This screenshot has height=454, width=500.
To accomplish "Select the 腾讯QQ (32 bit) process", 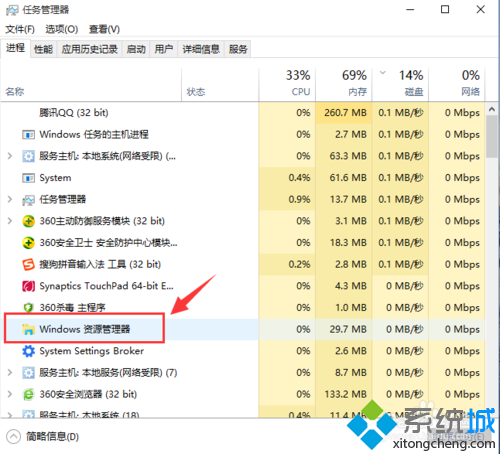I will pos(74,113).
